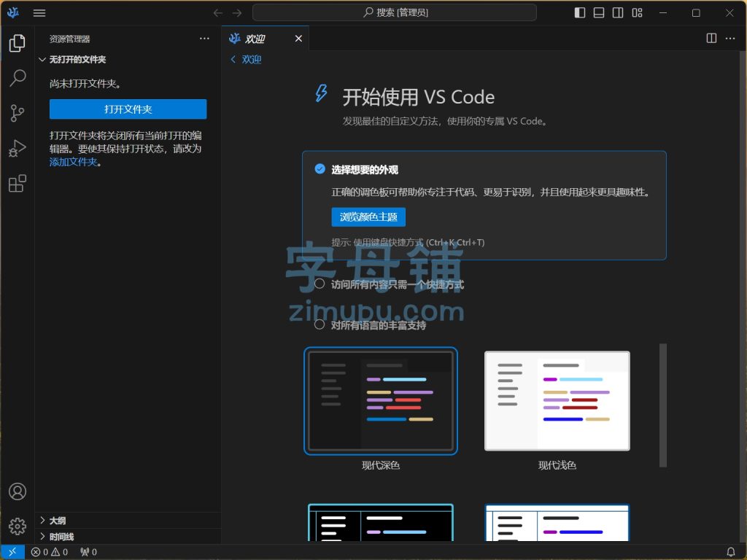Screen dimensions: 747x560
Task: Open the Accounts menu icon
Action: pos(18,491)
